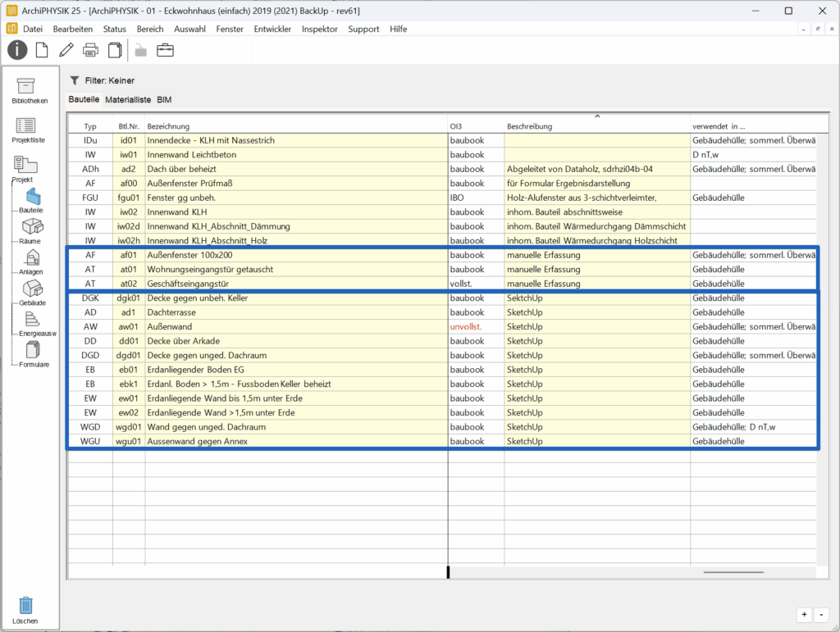
Task: Select the Räume icon in sidebar
Action: (x=33, y=227)
